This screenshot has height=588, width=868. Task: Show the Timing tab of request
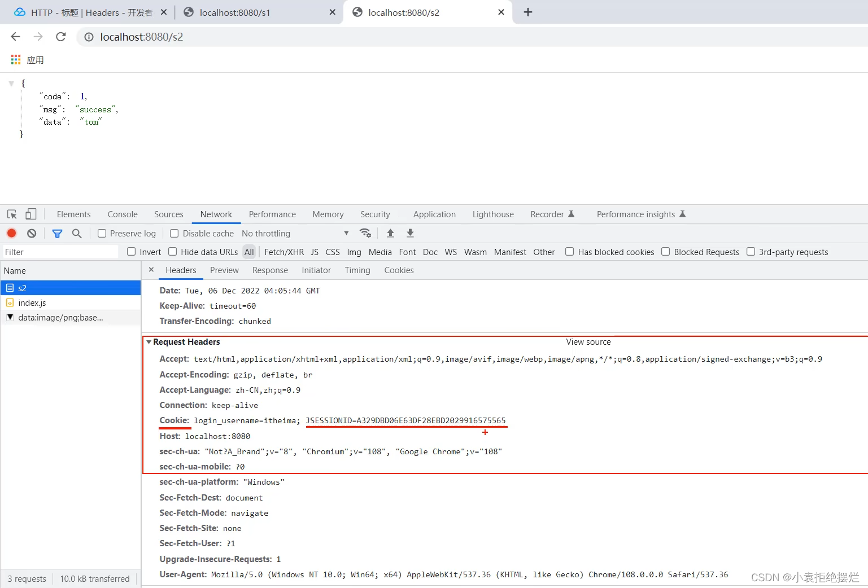pos(357,270)
